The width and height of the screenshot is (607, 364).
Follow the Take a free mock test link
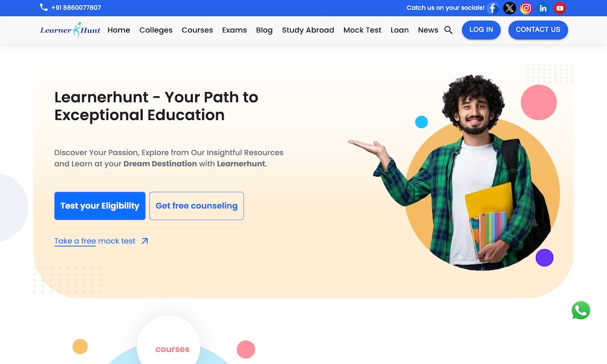pos(95,241)
